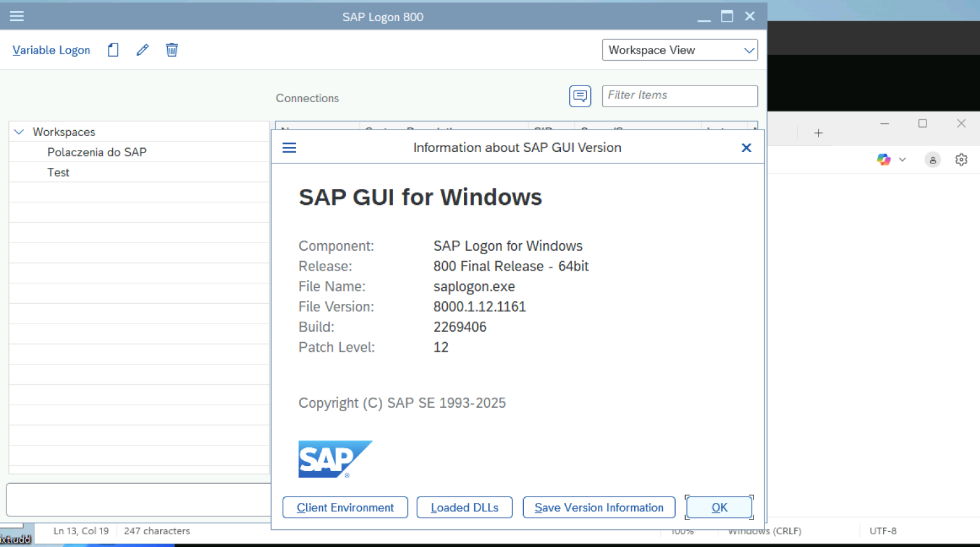Image resolution: width=980 pixels, height=547 pixels.
Task: Collapse the Workspaces tree
Action: pyautogui.click(x=19, y=131)
